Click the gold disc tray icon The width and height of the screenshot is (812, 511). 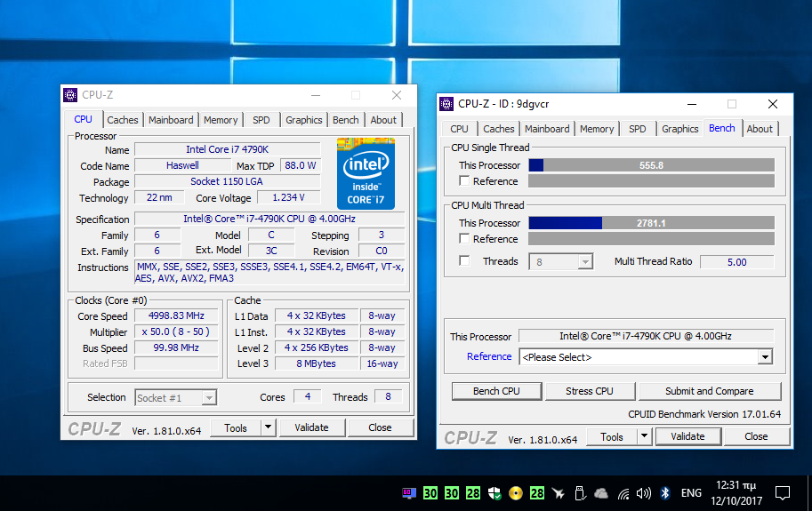point(515,493)
